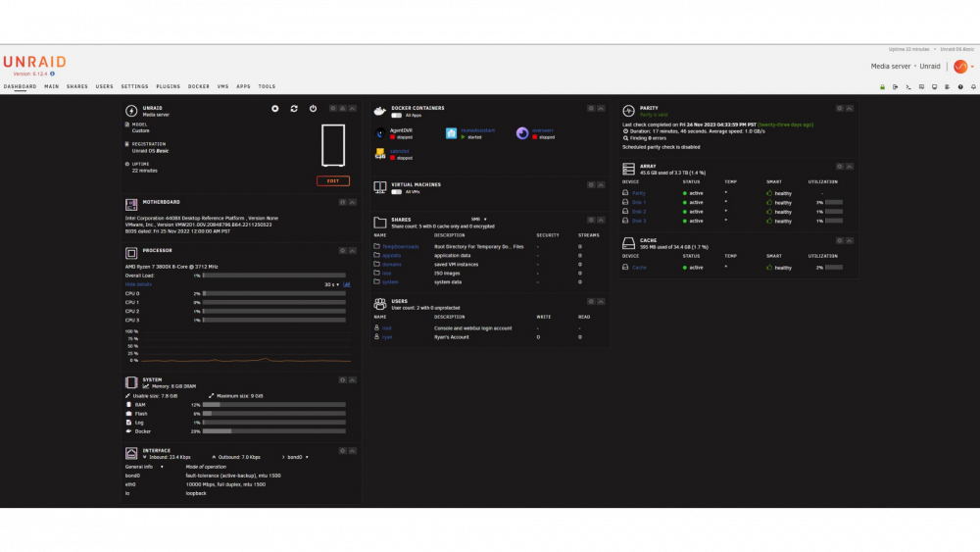The image size is (980, 552).
Task: Toggle the All VMs switch
Action: (x=396, y=192)
